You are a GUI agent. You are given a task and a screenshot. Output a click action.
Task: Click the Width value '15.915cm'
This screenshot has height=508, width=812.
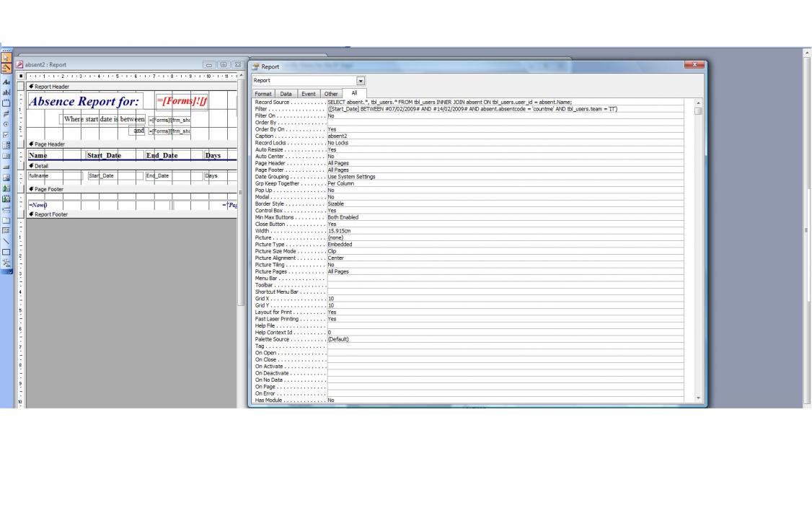tap(505, 231)
